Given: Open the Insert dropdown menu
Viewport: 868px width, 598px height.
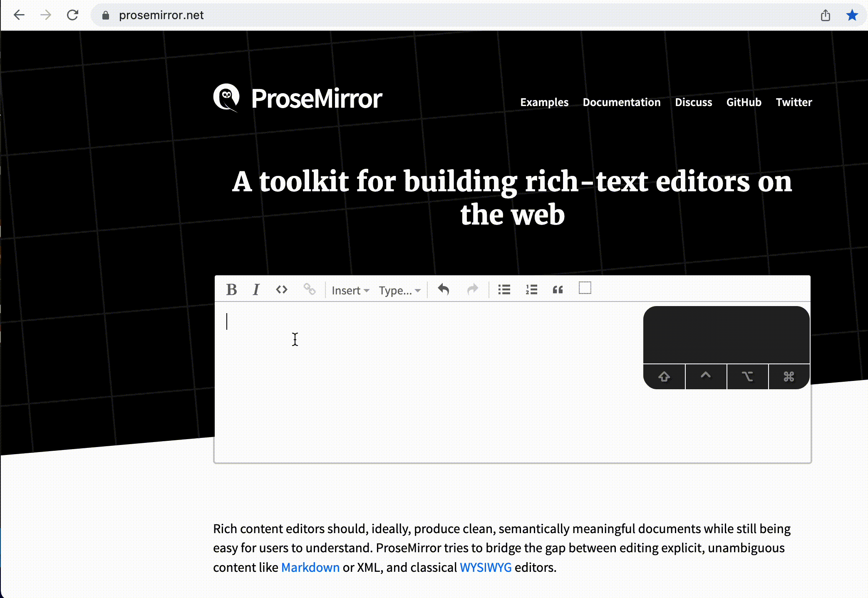Looking at the screenshot, I should [350, 290].
